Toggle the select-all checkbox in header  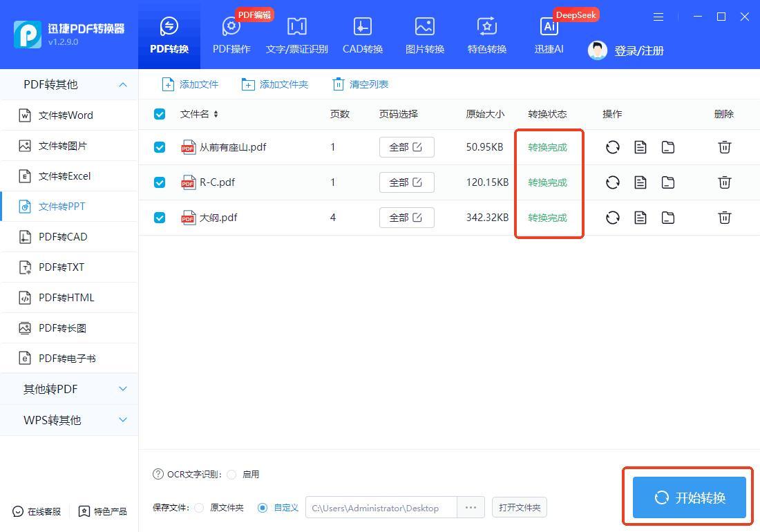[x=160, y=114]
